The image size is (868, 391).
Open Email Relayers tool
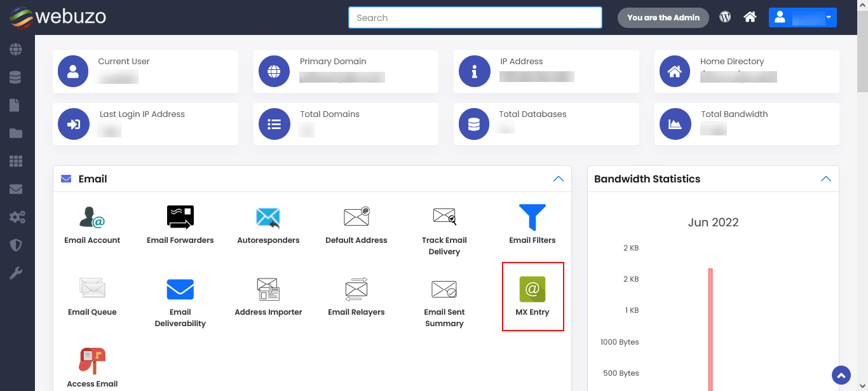pos(356,290)
